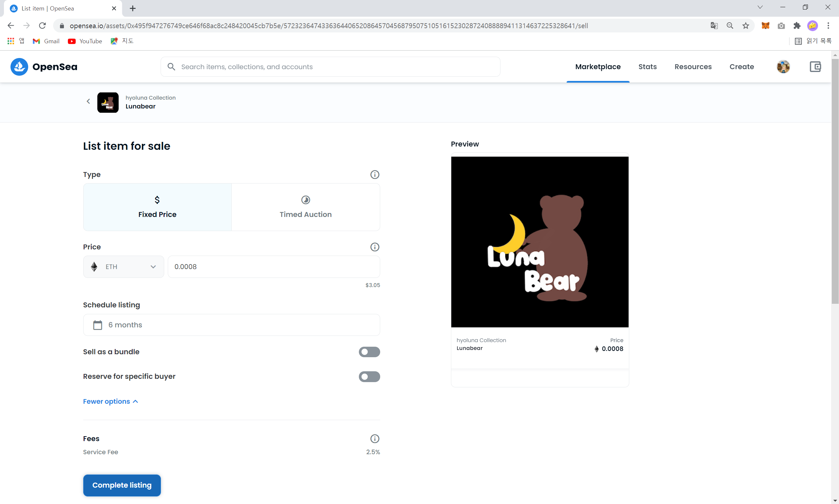Choose the Timed Auction sale type
Screen dimensions: 839x504
coord(305,207)
